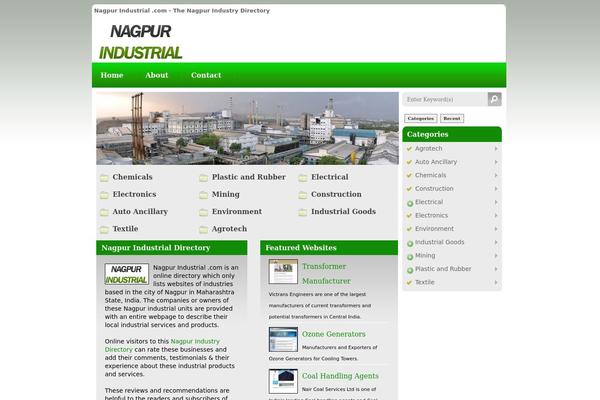Click the folder icon beside Electronics
The image size is (600, 400).
(104, 195)
